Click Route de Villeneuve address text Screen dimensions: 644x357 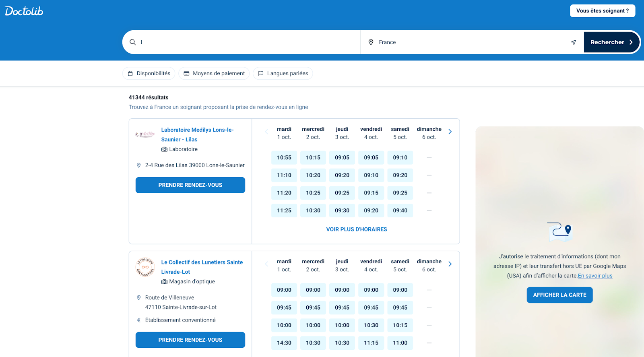click(x=169, y=298)
